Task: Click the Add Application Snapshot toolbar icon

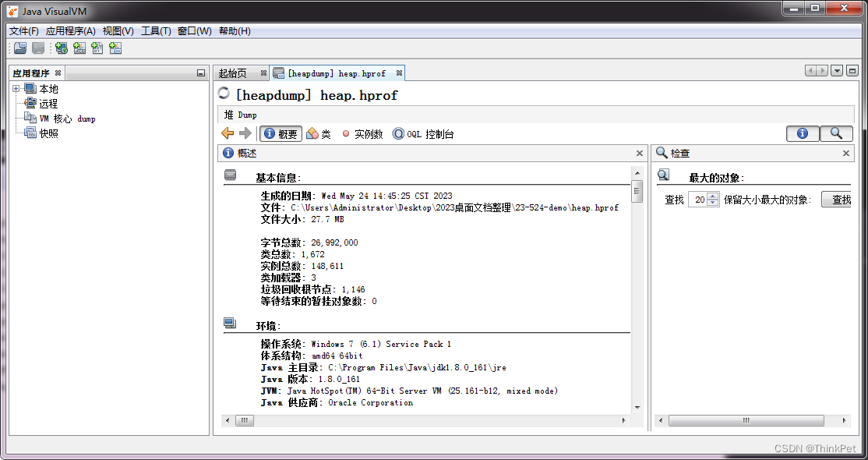Action: 115,49
